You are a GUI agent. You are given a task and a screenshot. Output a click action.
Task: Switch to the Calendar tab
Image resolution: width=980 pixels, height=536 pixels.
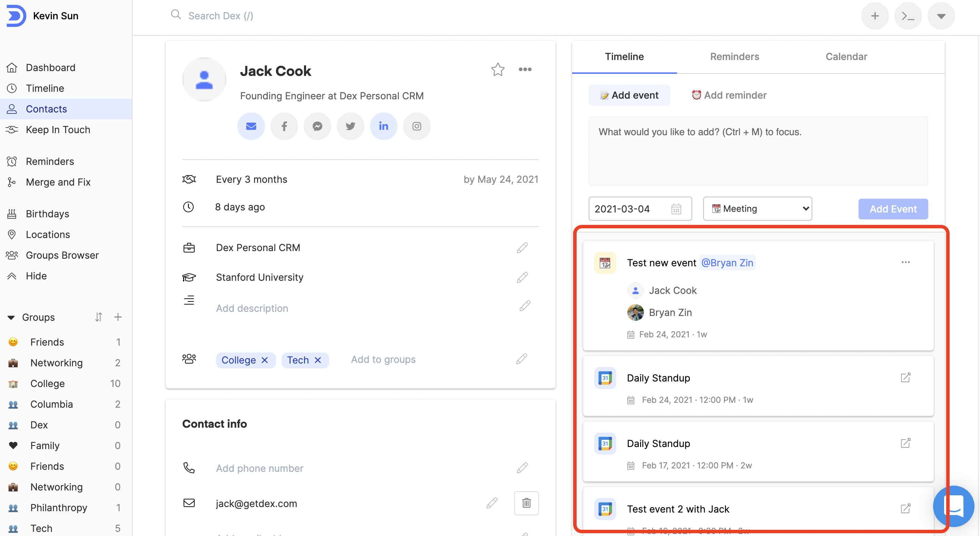(846, 57)
